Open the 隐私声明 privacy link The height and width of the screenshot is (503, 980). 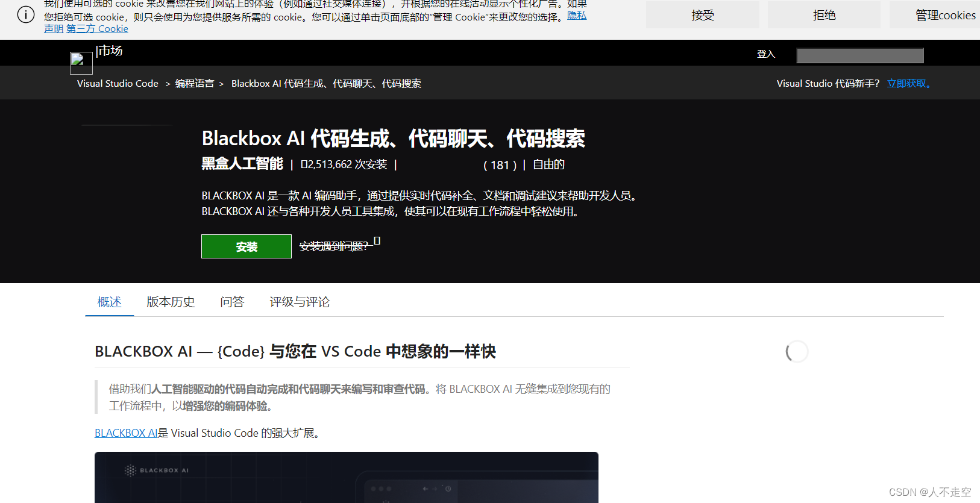576,16
